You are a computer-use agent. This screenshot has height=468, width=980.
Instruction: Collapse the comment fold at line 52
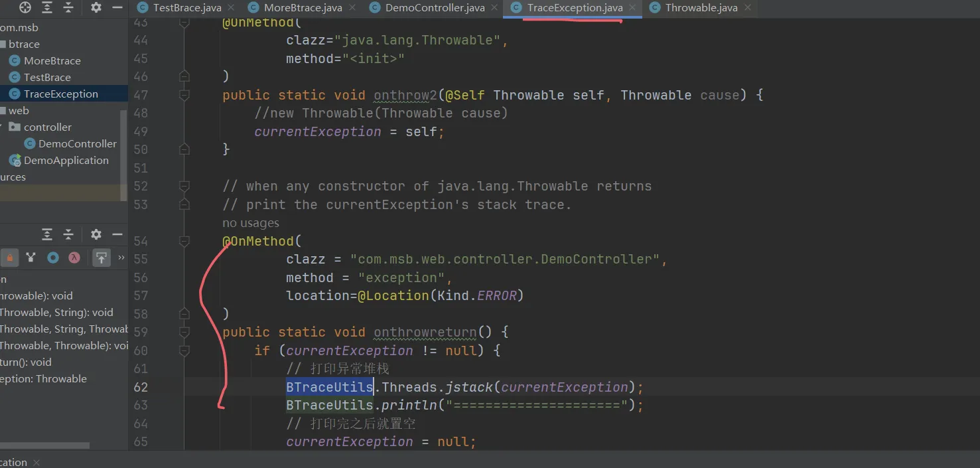(184, 186)
